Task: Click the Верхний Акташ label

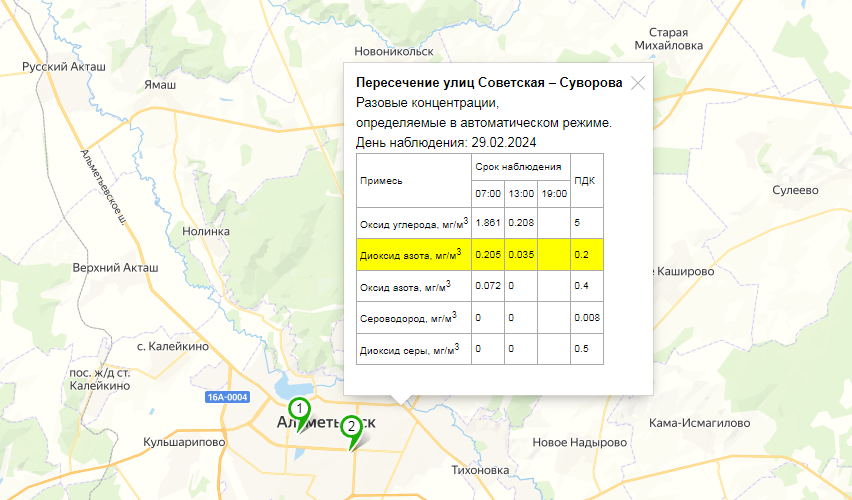Action: pyautogui.click(x=116, y=268)
